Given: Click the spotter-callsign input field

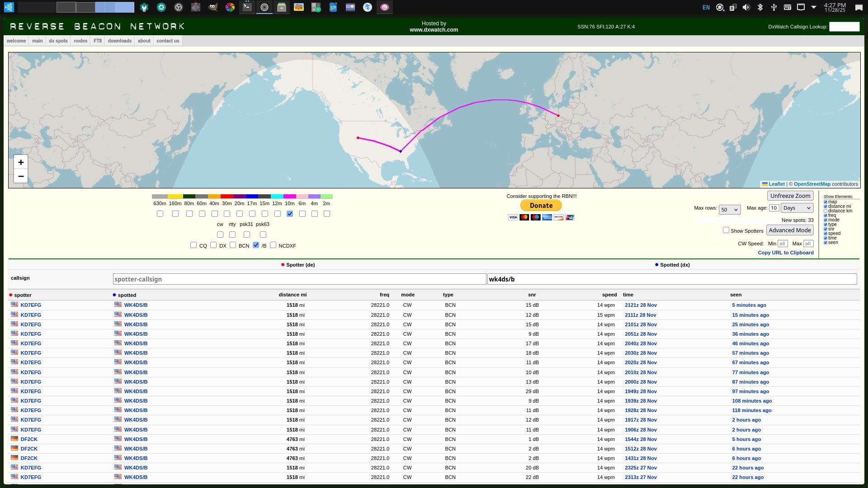Looking at the screenshot, I should coord(299,279).
